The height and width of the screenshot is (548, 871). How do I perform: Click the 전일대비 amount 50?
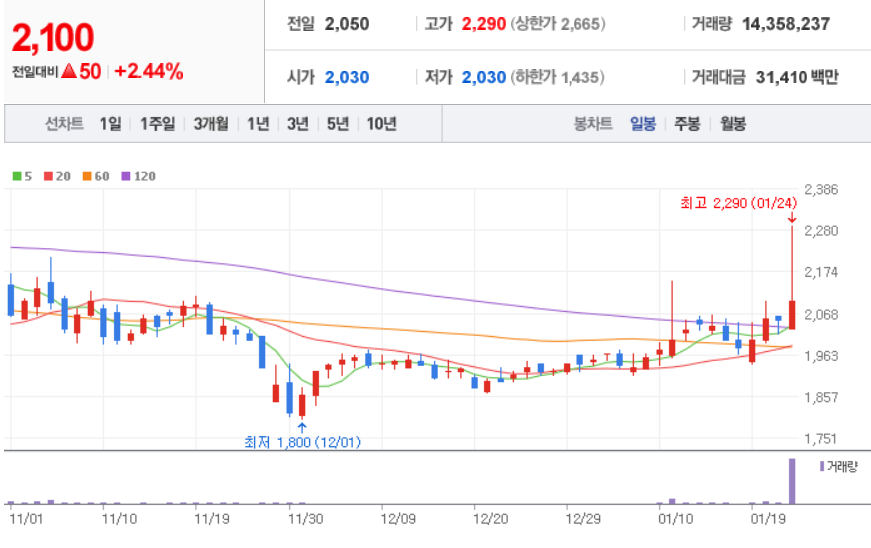[x=90, y=71]
